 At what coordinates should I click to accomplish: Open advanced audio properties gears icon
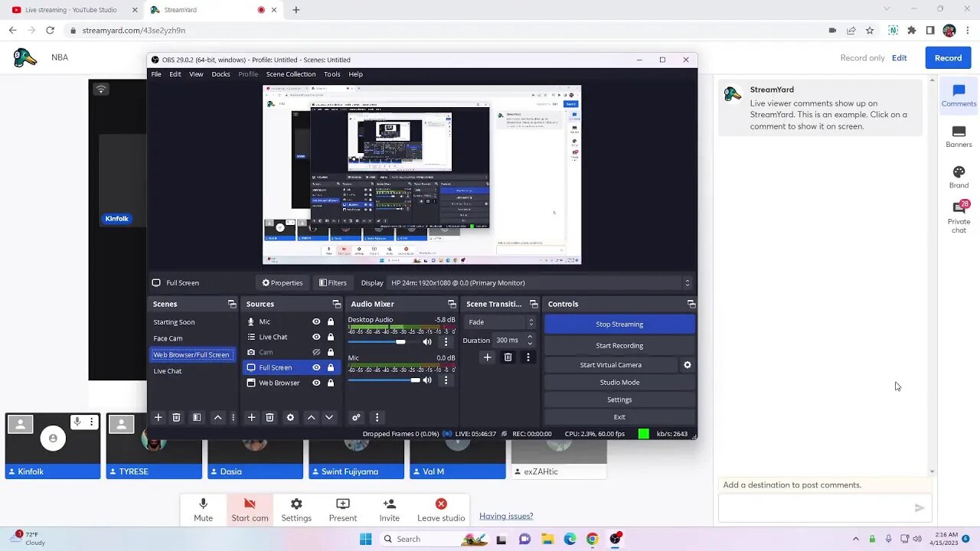[356, 417]
